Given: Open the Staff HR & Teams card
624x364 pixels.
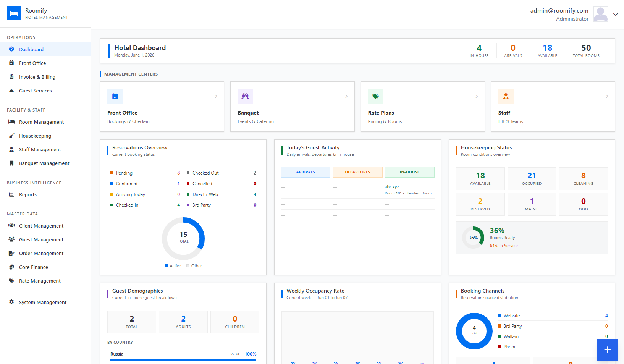Looking at the screenshot, I should coord(553,107).
